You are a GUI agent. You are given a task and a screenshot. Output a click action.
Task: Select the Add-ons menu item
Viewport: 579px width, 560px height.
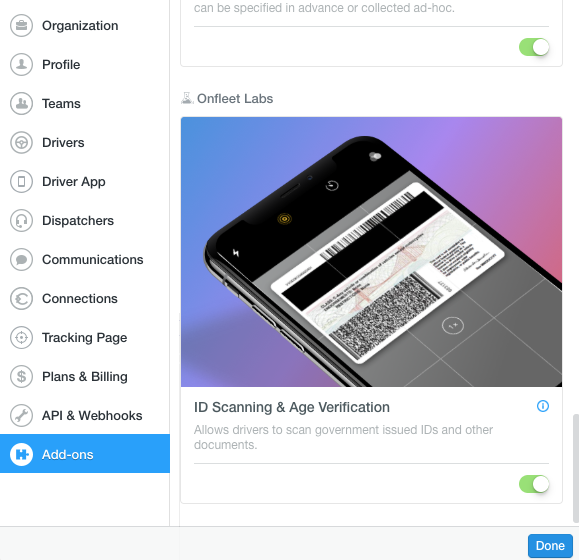(85, 454)
